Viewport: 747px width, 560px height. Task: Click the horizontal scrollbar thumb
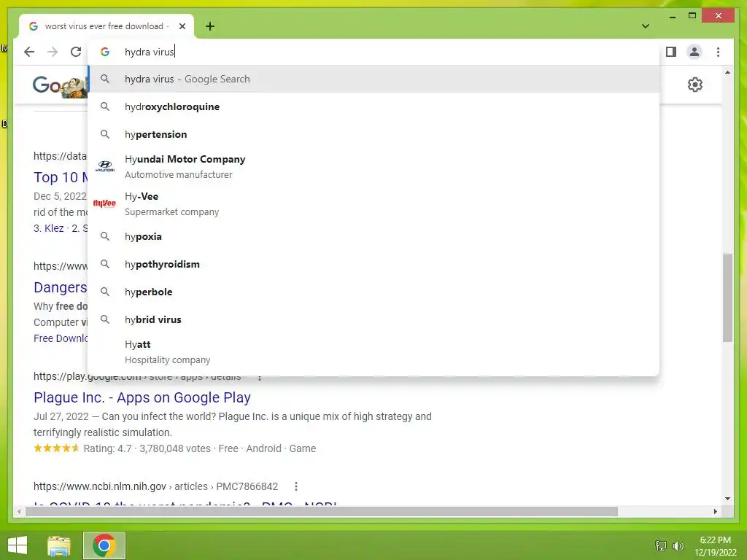click(x=322, y=512)
